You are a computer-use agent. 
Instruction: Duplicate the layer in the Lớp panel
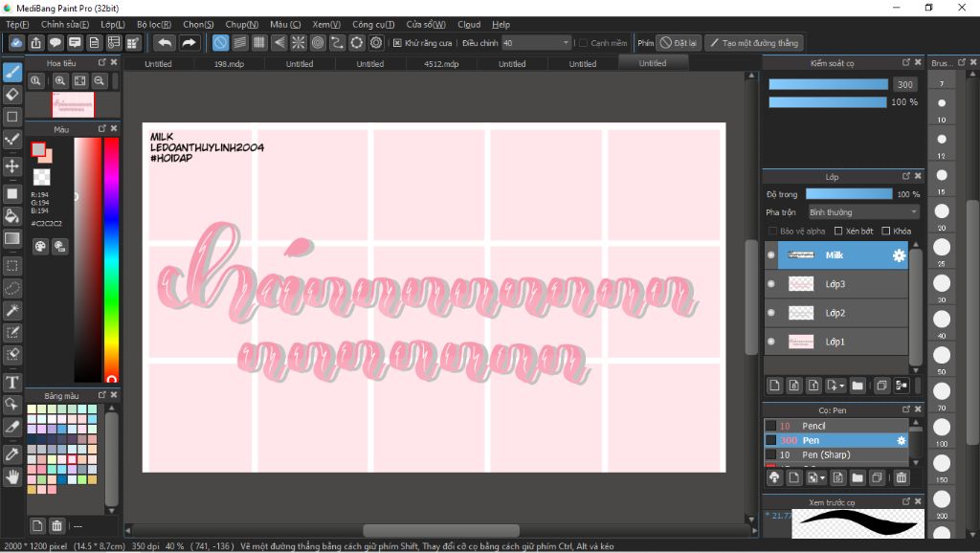pos(881,386)
